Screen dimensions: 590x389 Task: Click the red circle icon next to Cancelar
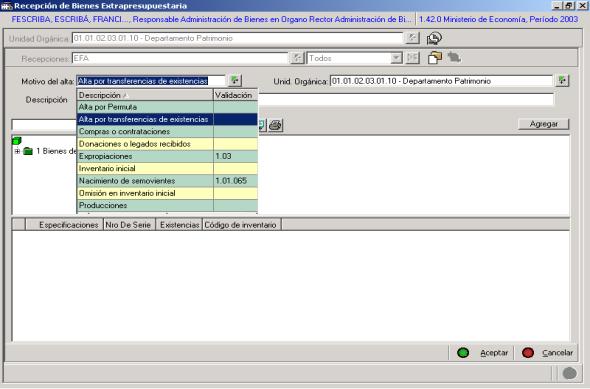(528, 353)
